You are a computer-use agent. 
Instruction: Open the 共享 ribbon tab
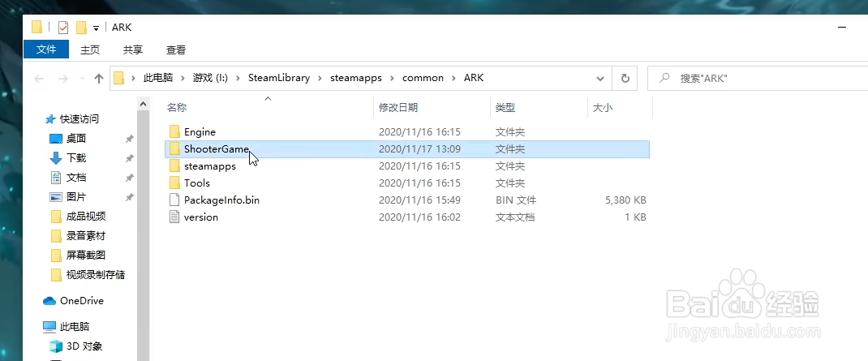coord(133,49)
